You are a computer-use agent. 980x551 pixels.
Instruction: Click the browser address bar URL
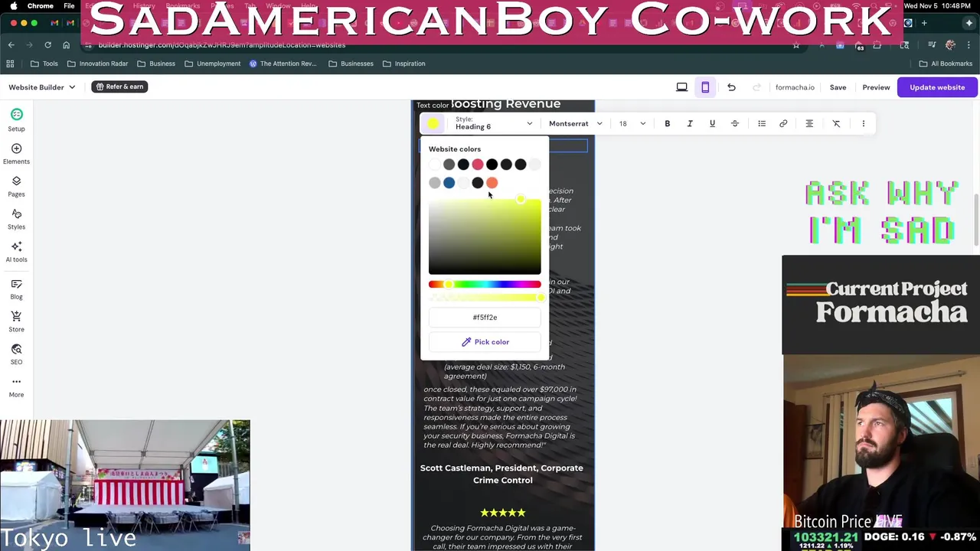tap(222, 45)
